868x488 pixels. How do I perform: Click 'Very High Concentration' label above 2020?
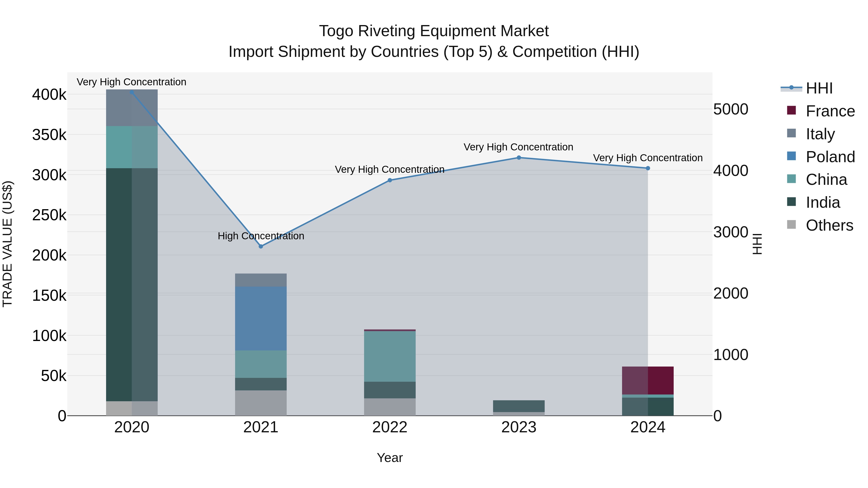pyautogui.click(x=131, y=82)
